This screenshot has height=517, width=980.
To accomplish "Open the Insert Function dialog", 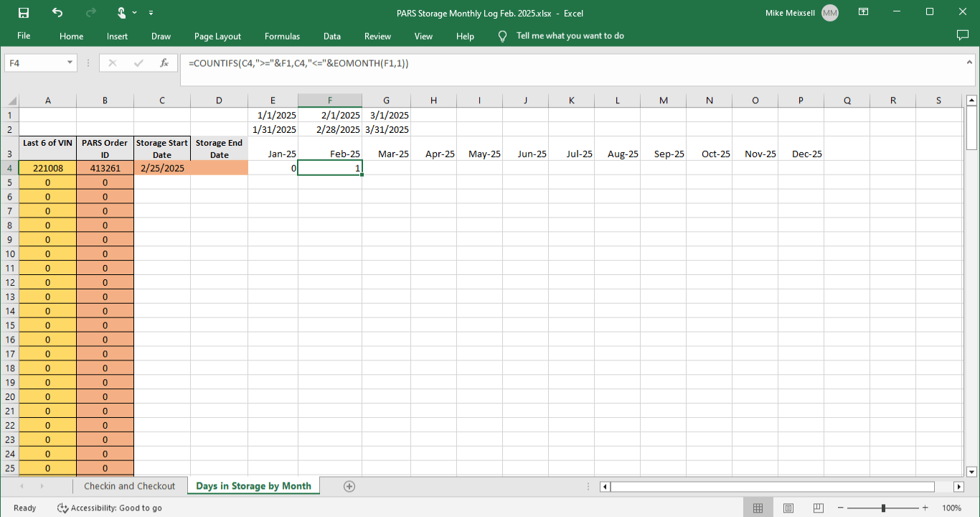I will pyautogui.click(x=164, y=63).
